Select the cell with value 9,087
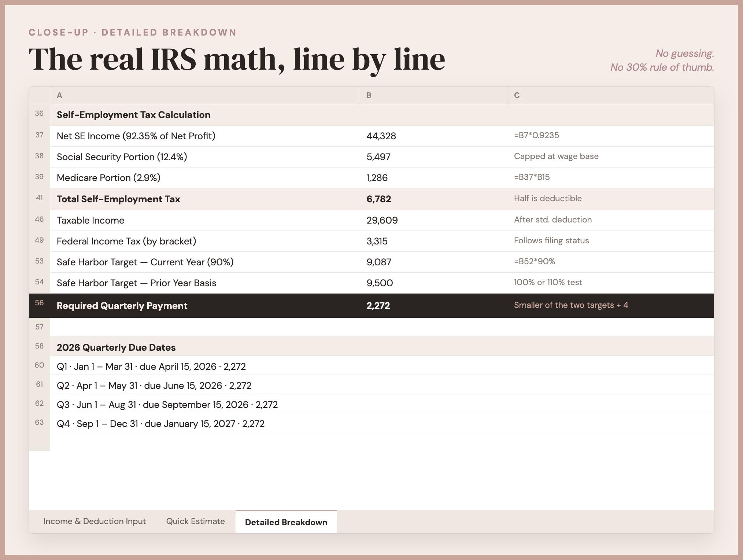This screenshot has width=743, height=560. (x=433, y=262)
